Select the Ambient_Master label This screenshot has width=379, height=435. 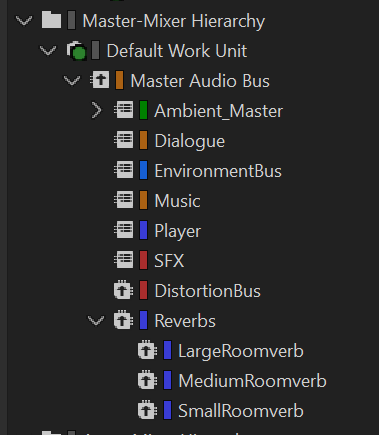pos(219,111)
